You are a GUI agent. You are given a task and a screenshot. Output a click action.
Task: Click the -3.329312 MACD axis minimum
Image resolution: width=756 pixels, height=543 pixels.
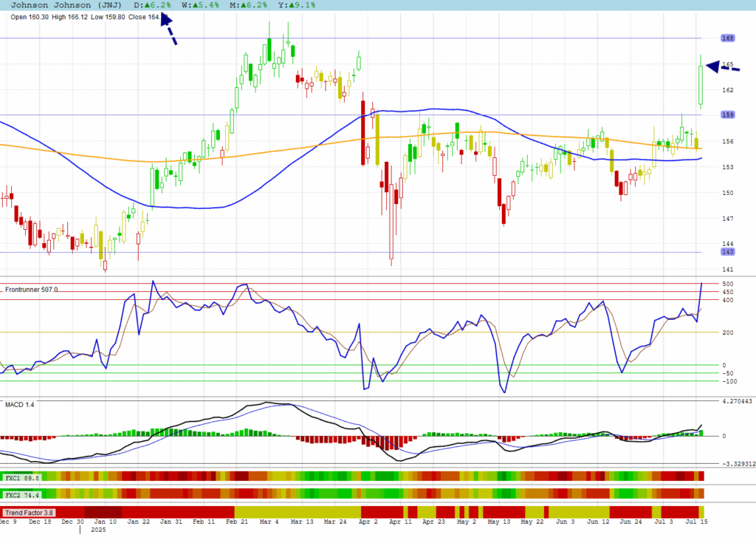(x=738, y=464)
